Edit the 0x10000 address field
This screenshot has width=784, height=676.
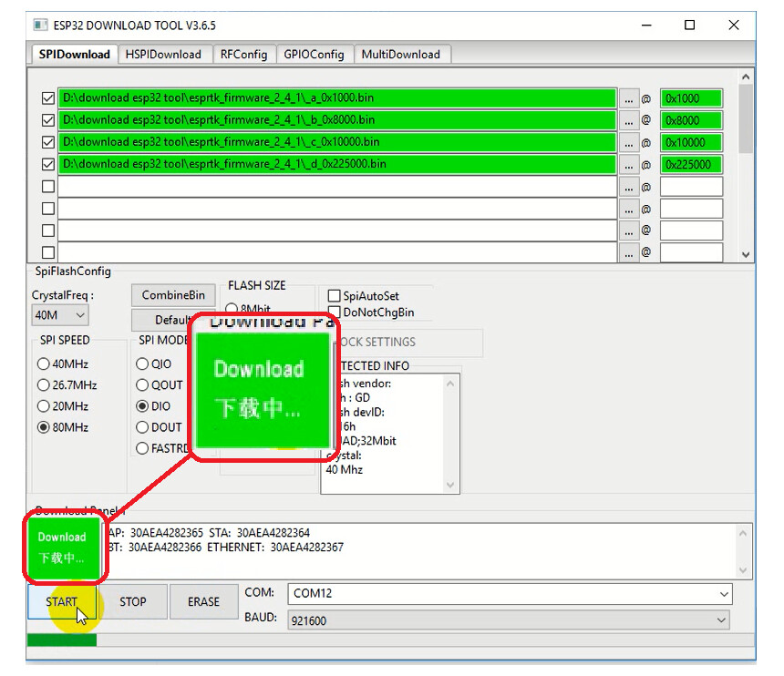pyautogui.click(x=691, y=142)
